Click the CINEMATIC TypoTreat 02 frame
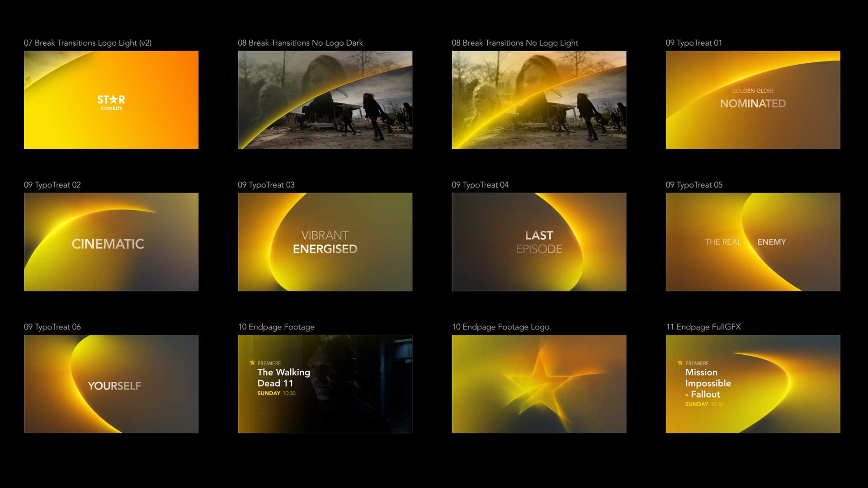 click(x=111, y=242)
